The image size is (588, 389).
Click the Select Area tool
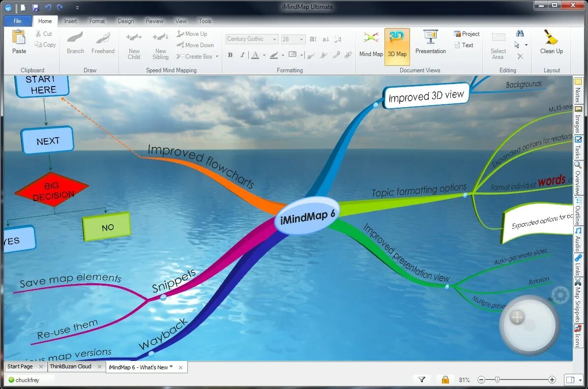click(498, 46)
